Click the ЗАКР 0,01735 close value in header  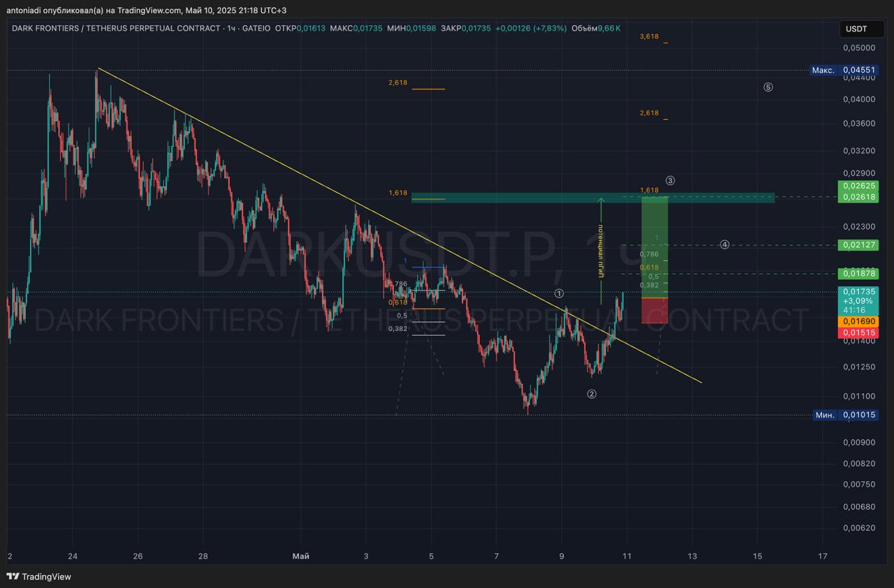click(x=466, y=28)
